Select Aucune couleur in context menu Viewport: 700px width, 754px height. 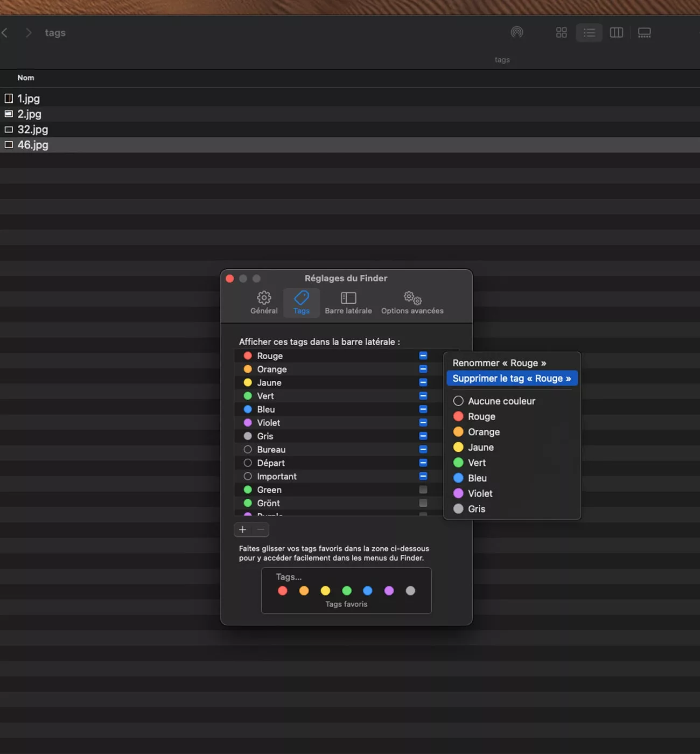click(512, 401)
